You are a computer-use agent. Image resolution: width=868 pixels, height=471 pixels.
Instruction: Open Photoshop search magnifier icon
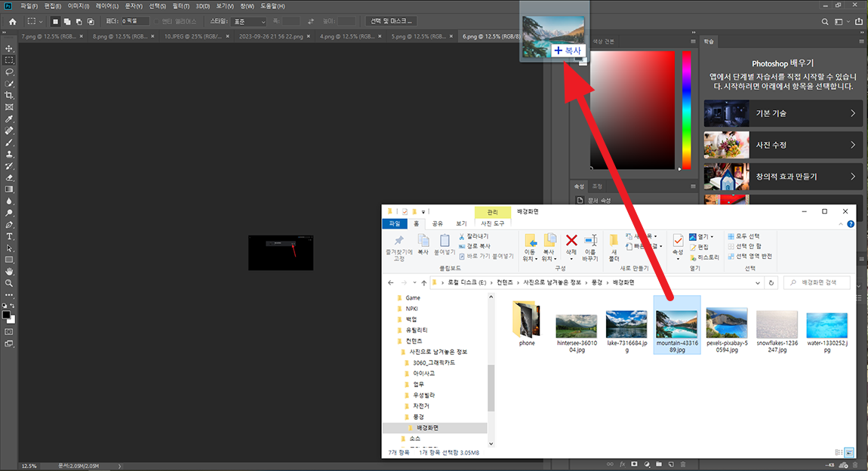coord(825,22)
